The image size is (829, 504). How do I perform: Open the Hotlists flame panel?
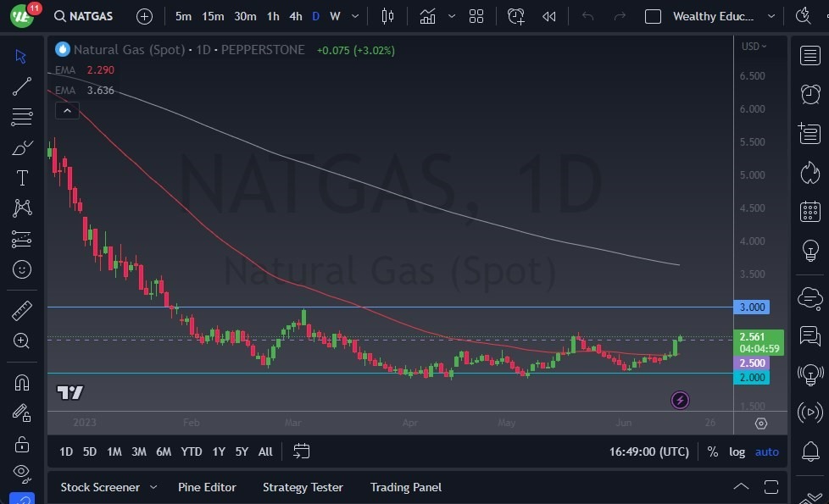810,173
